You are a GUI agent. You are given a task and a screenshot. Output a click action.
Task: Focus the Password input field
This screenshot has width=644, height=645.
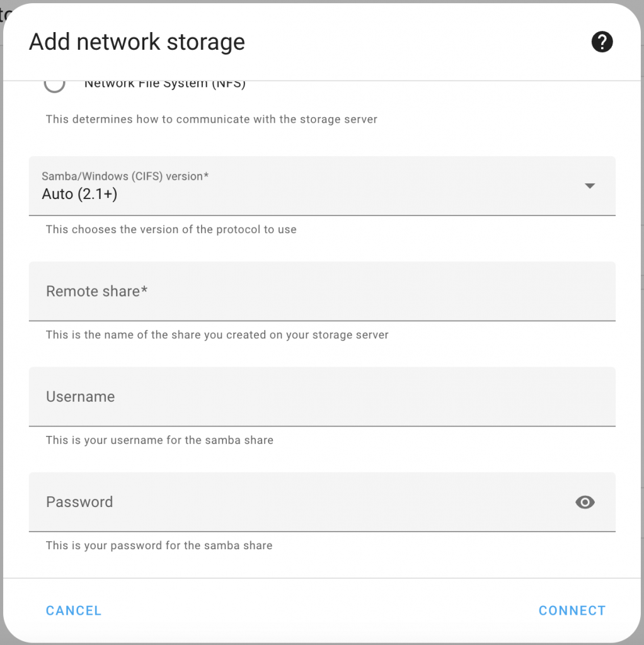pyautogui.click(x=302, y=502)
